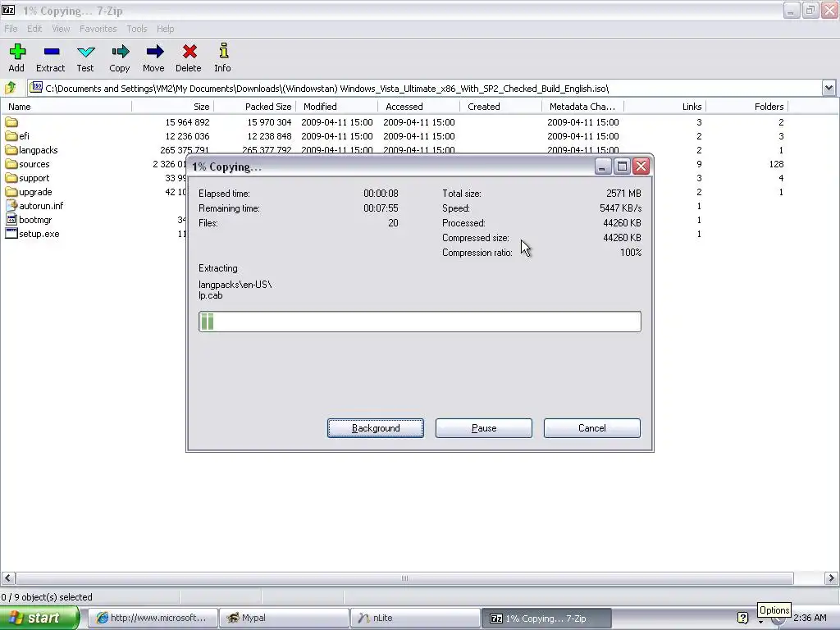Sort by Packed Size column header
The image size is (840, 630).
click(254, 107)
